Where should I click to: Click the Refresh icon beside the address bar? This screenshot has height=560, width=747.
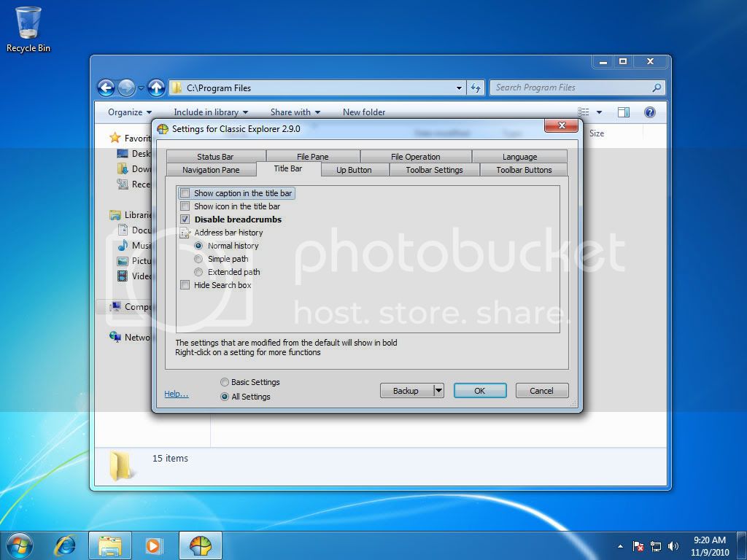point(476,87)
